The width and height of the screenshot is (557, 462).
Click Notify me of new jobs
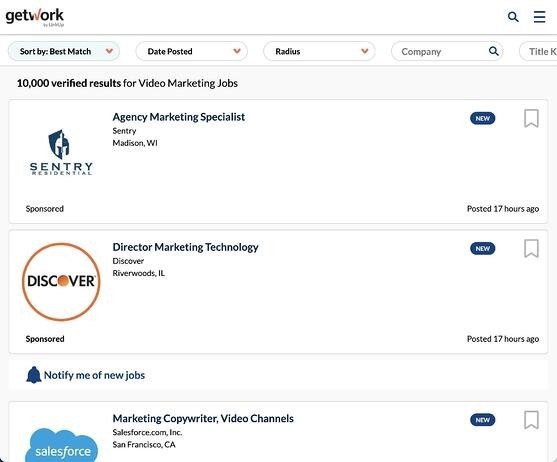(x=94, y=375)
